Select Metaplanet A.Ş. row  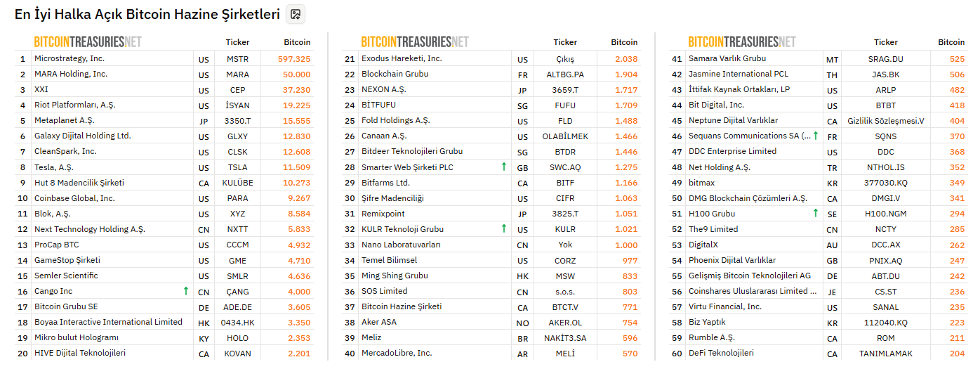click(x=164, y=120)
